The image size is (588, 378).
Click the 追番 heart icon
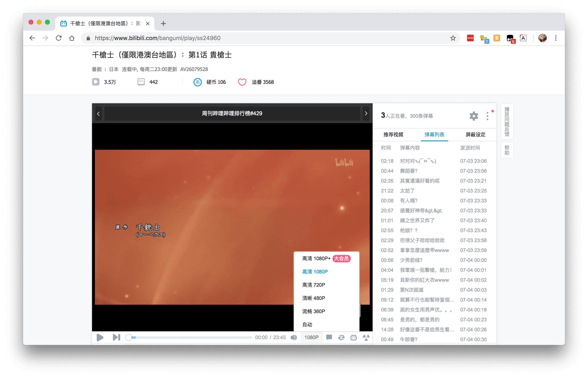point(242,82)
